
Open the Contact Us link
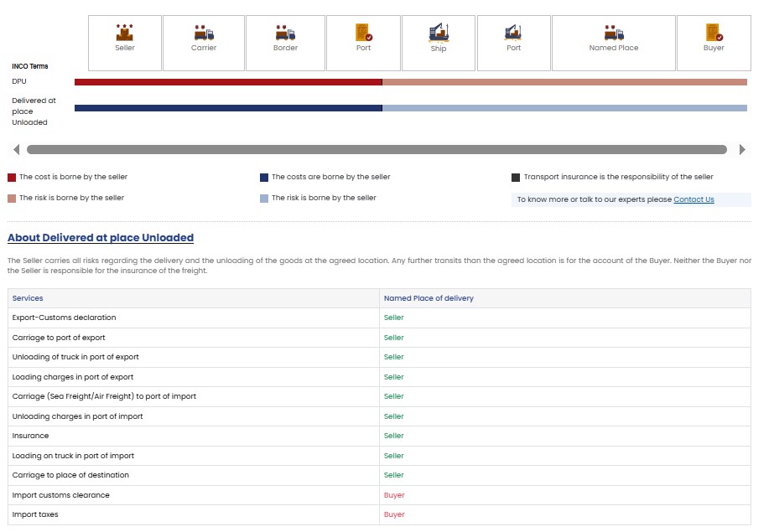[693, 199]
